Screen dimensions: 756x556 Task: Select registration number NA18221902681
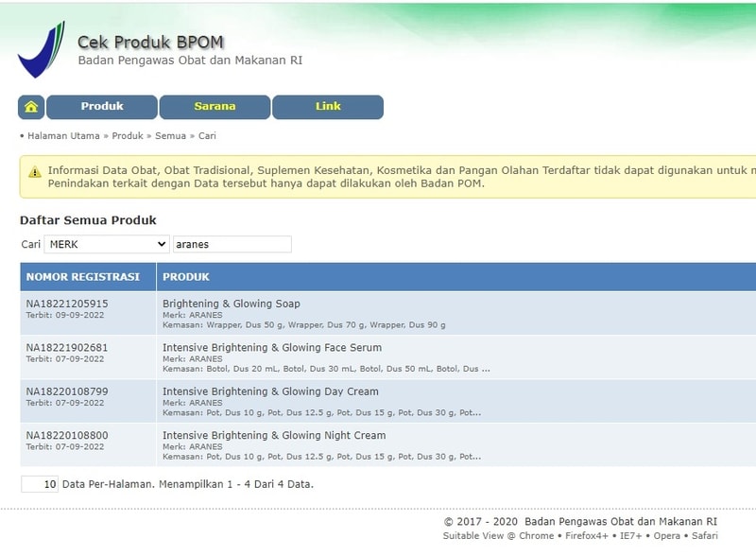[67, 348]
